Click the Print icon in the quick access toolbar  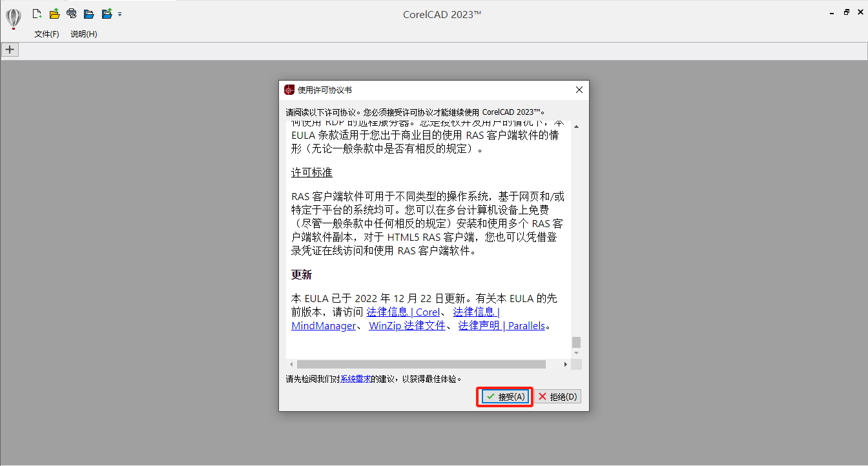pyautogui.click(x=72, y=13)
